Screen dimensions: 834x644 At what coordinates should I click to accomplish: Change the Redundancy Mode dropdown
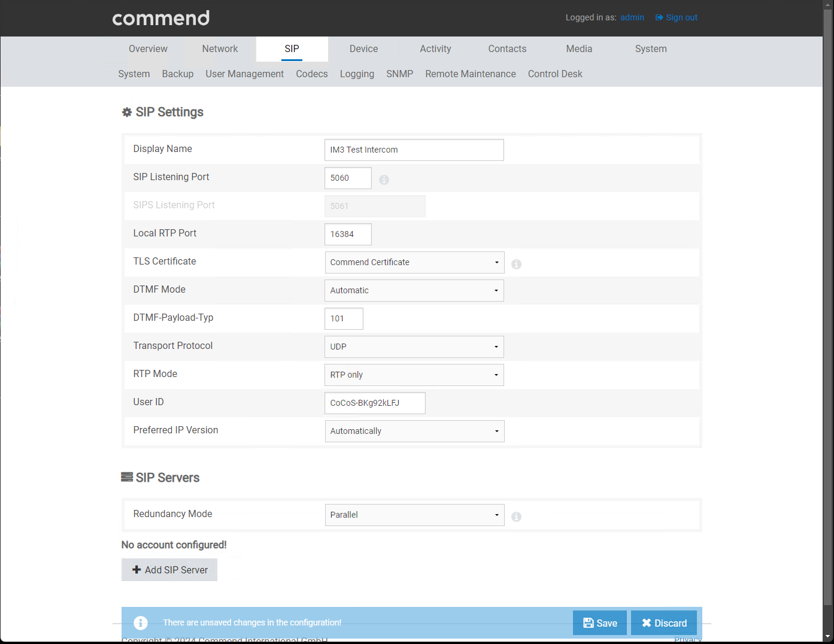pos(414,515)
